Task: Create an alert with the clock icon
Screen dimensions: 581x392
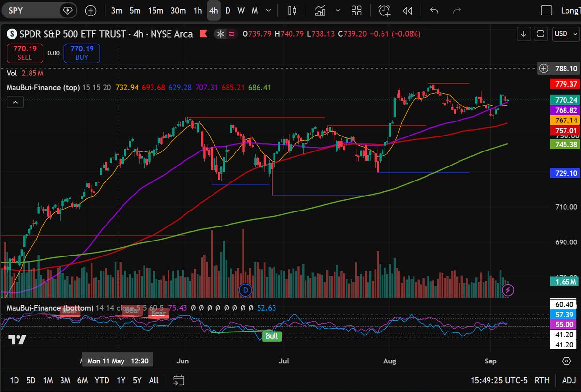Action: 384,10
